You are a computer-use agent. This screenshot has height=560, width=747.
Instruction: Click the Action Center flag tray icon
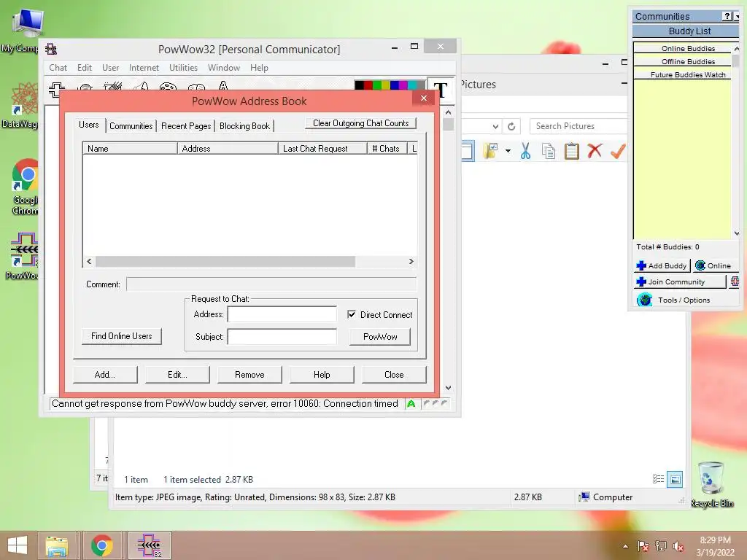(643, 546)
